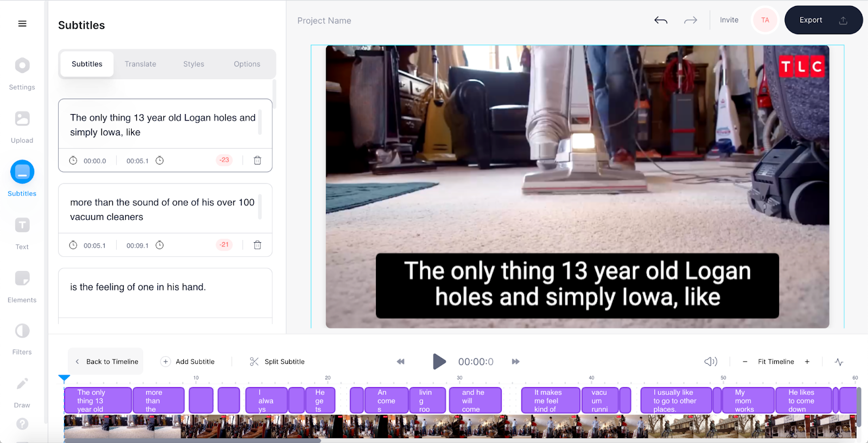Play the video
Viewport: 868px width, 443px height.
click(439, 362)
